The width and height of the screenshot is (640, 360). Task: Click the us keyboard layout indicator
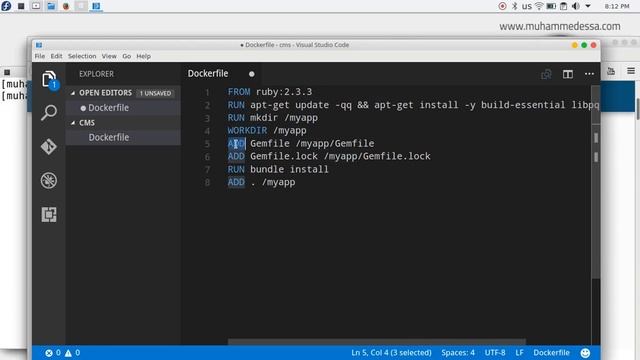pyautogui.click(x=527, y=6)
